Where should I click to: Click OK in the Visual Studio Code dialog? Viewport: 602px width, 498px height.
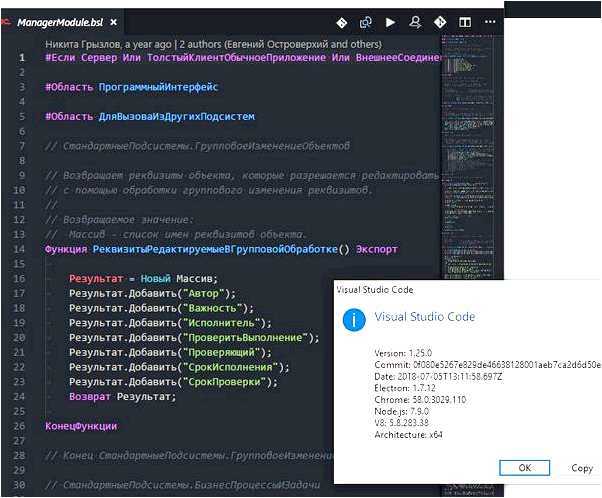pos(524,468)
